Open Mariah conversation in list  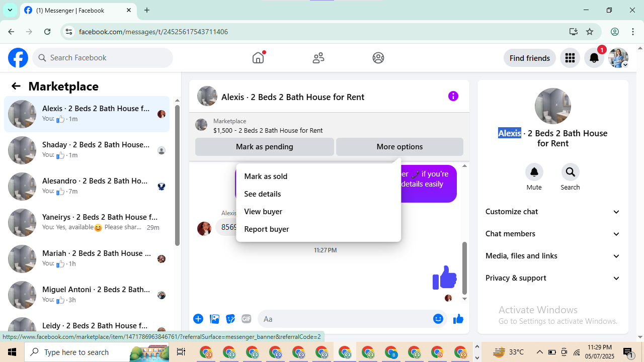(x=87, y=259)
